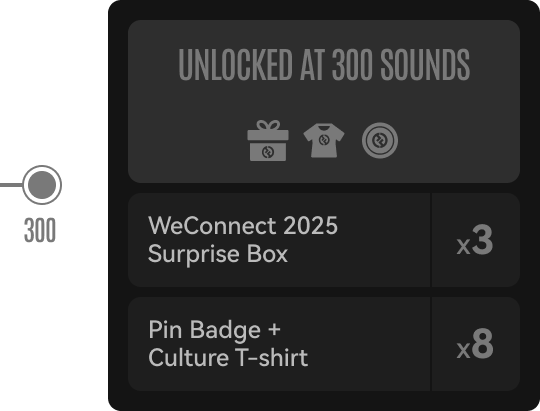Click the Pin Badge + text line
The height and width of the screenshot is (411, 540).
(215, 330)
